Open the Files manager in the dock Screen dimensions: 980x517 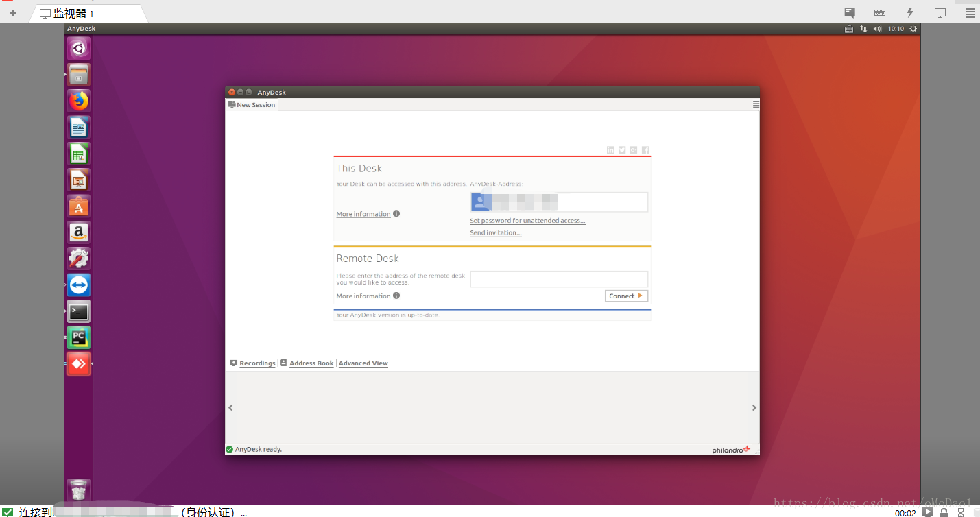[x=78, y=74]
